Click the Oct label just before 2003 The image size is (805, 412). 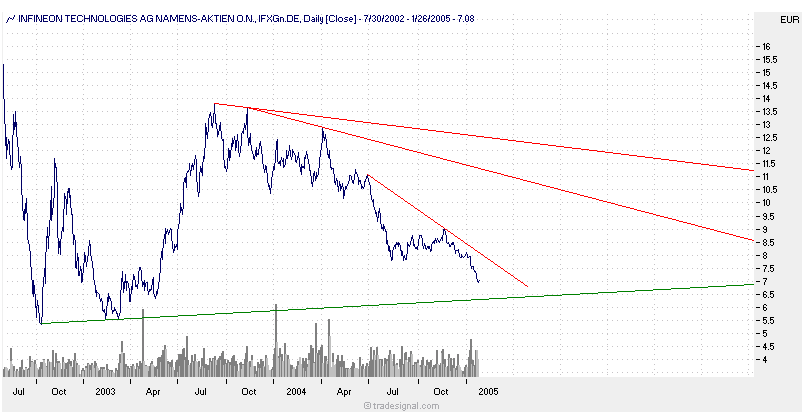pyautogui.click(x=59, y=392)
